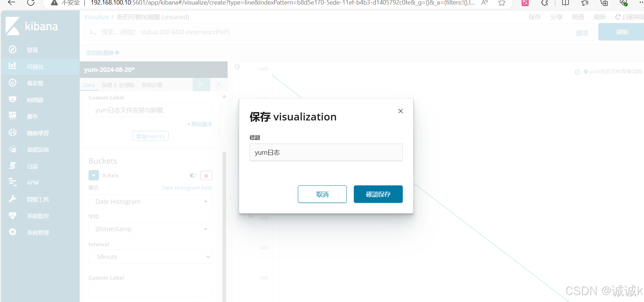
Task: Click the discard changes X icon
Action: pos(219,84)
